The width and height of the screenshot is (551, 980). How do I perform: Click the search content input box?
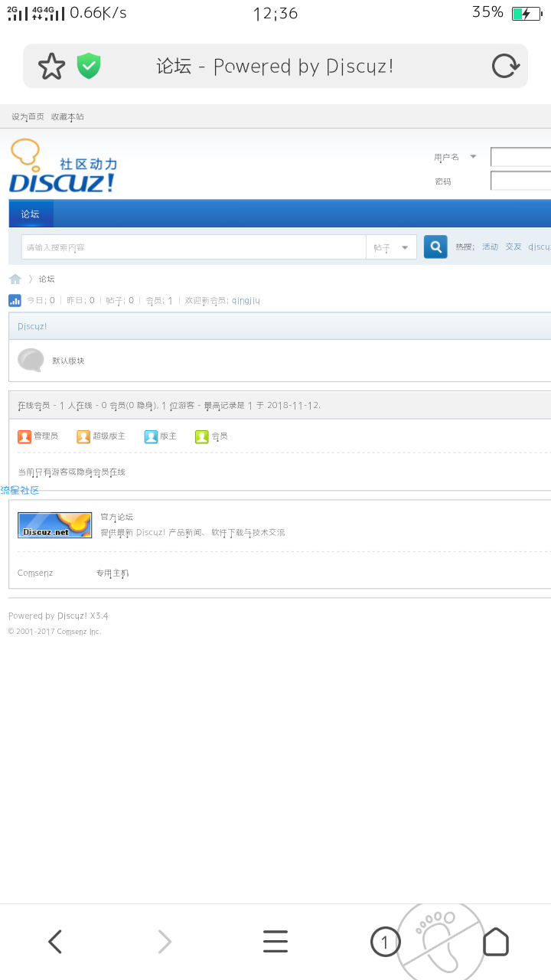[194, 247]
